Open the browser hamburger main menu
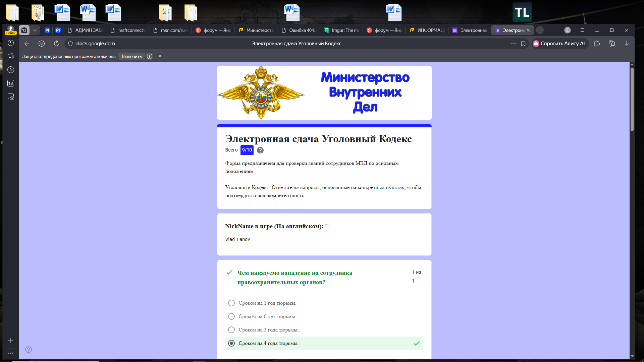The width and height of the screenshot is (644, 362). [x=582, y=30]
